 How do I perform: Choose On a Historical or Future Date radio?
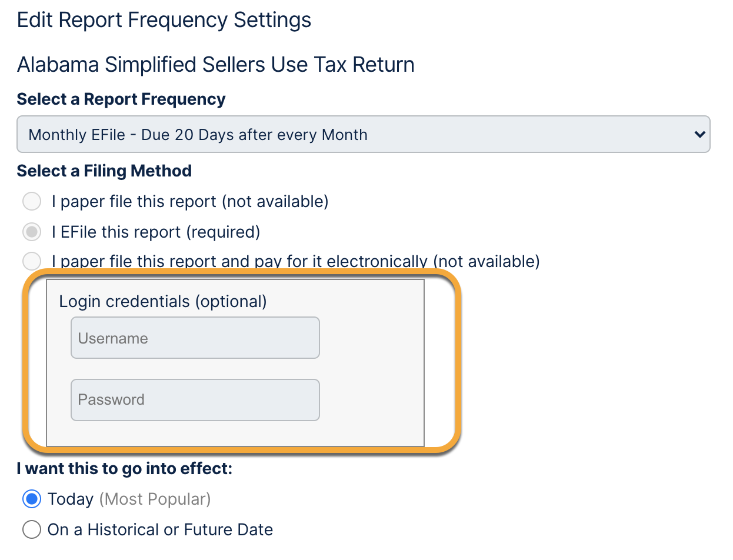[32, 530]
